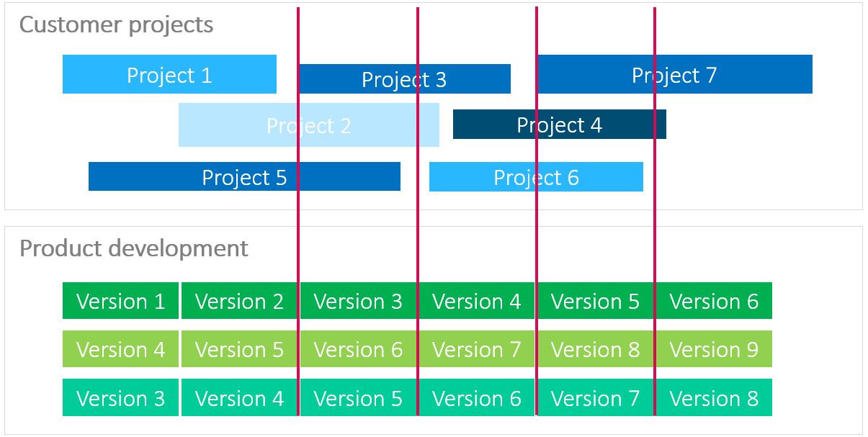The height and width of the screenshot is (437, 868).
Task: Click Version 7 in the bottom teal row
Action: click(x=595, y=398)
